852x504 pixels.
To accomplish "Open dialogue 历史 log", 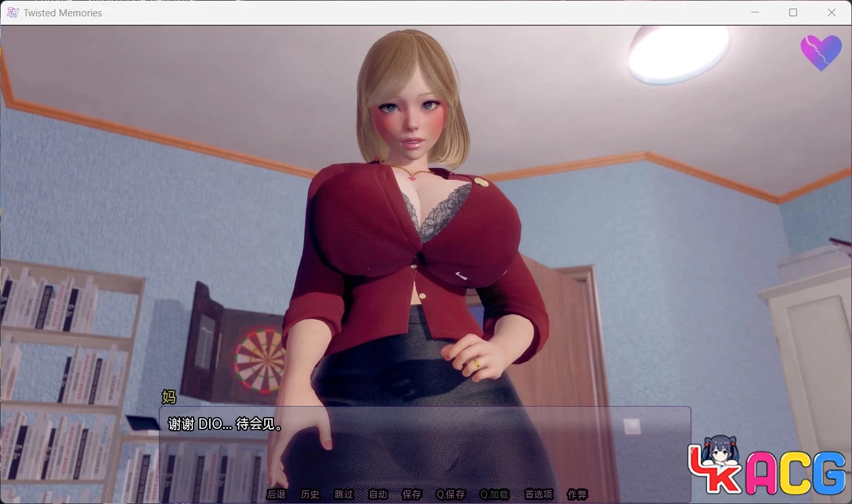I will click(x=310, y=494).
